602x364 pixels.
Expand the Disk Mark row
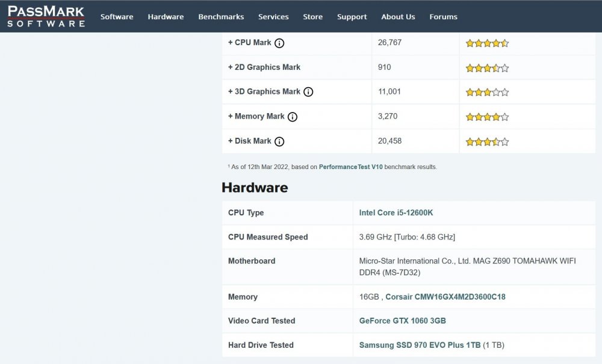tap(249, 141)
